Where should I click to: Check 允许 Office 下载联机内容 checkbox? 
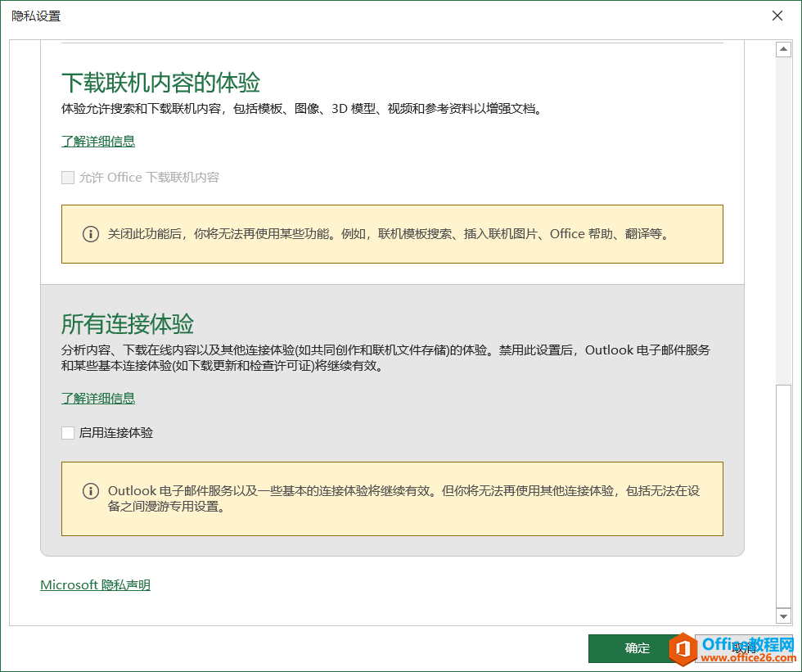[68, 177]
